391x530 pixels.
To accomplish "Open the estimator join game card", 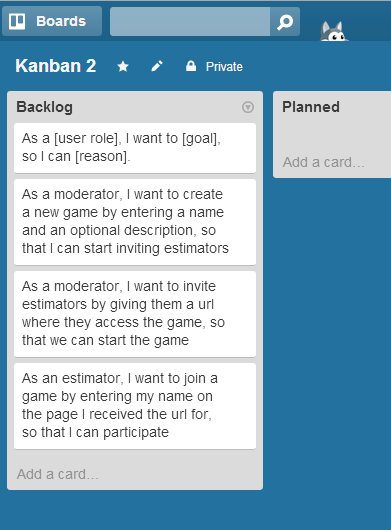I will click(135, 406).
